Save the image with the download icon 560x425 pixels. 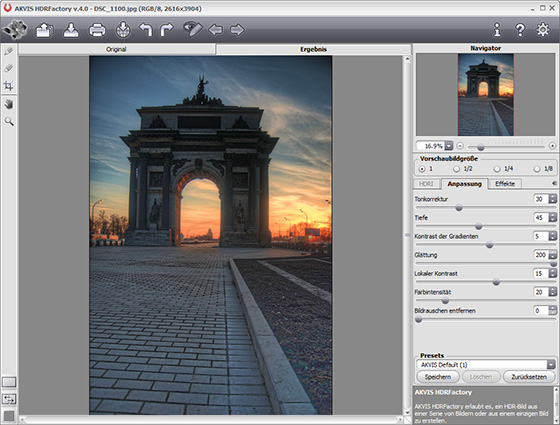[71, 30]
